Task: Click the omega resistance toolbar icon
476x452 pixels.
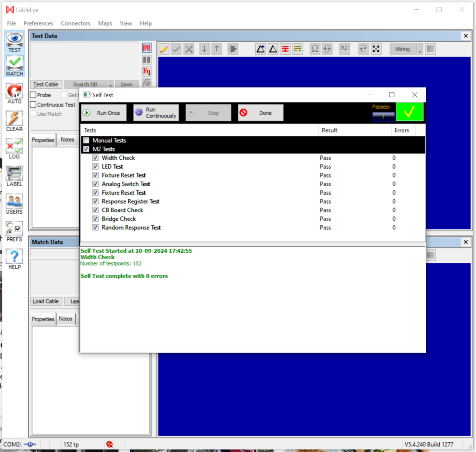Action: point(315,49)
